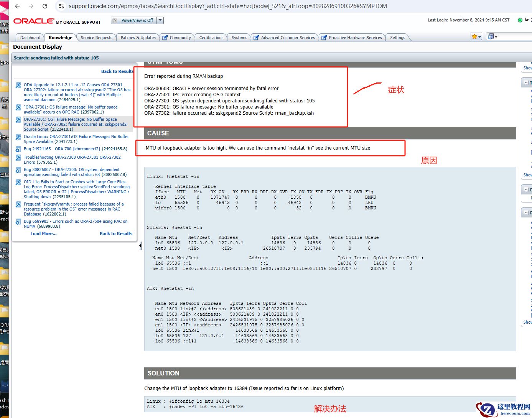This screenshot has height=418, width=532.
Task: Open ODA Upgrade to 12.1.2.11 document link
Action: click(77, 92)
